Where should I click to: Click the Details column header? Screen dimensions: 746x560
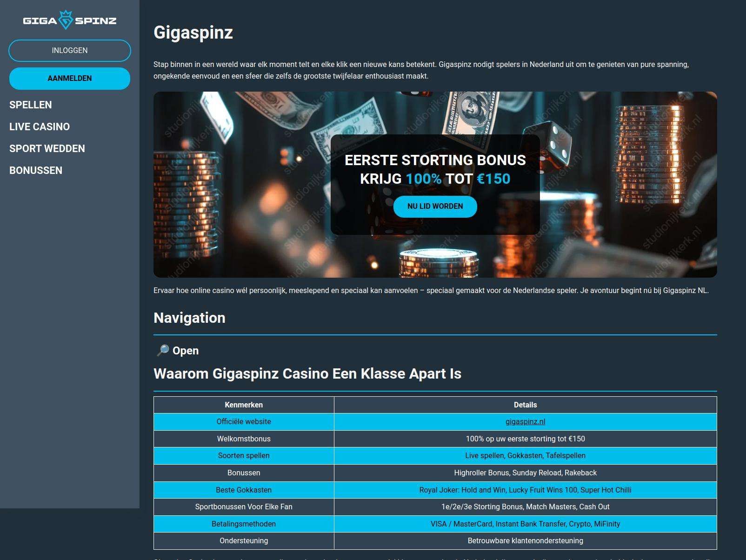click(x=526, y=405)
